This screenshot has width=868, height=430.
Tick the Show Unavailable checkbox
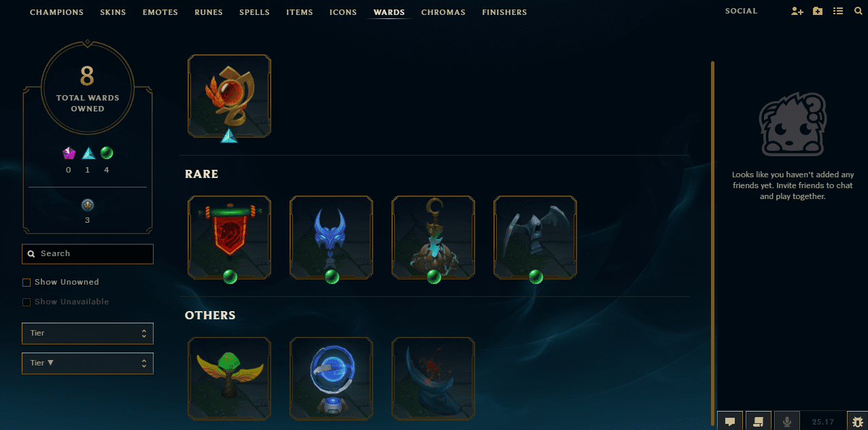27,302
